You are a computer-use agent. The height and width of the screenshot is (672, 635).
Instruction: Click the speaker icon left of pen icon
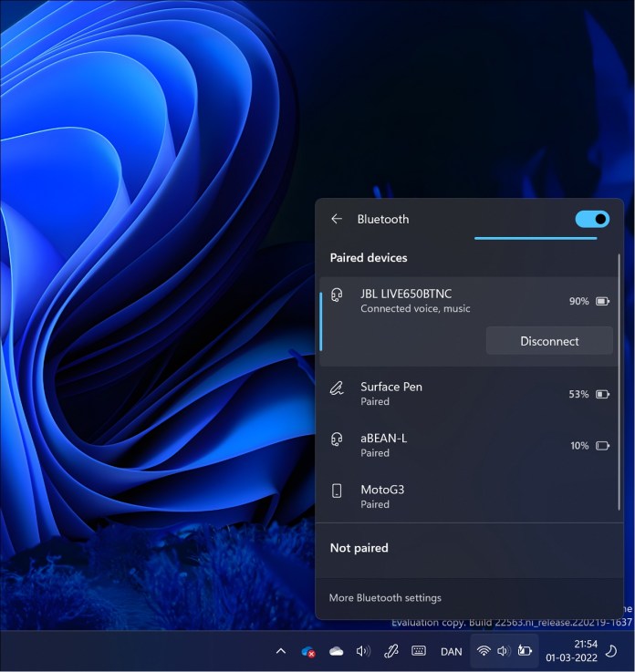point(363,651)
